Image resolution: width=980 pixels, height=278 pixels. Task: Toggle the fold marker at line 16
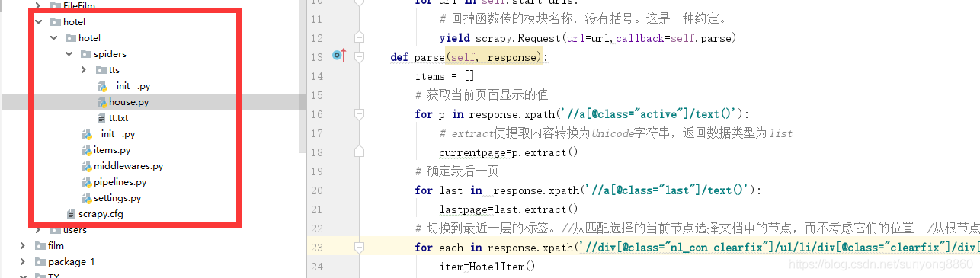(359, 113)
